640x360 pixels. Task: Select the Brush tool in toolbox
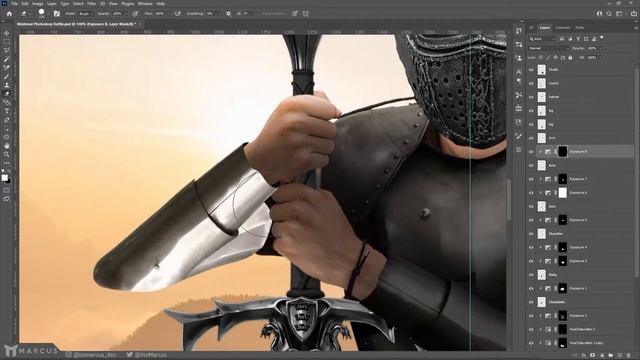(x=7, y=77)
